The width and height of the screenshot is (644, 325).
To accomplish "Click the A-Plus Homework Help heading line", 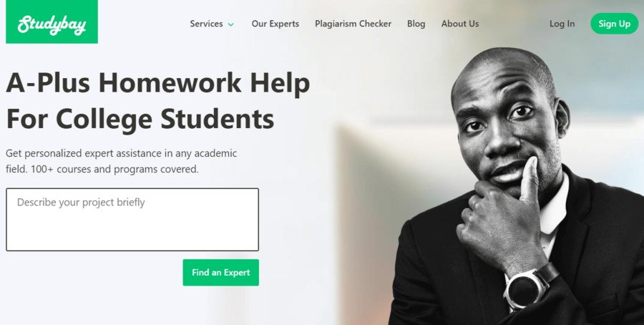I will point(158,84).
